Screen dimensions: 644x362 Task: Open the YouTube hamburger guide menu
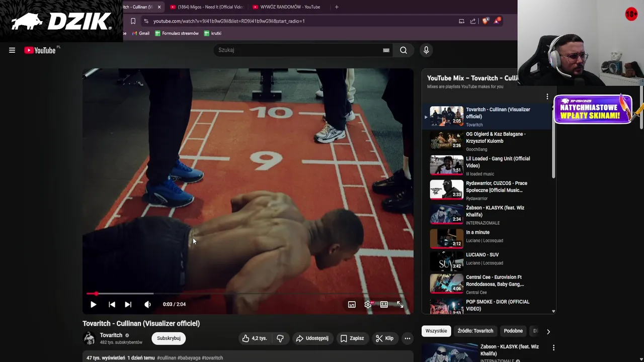pos(12,50)
